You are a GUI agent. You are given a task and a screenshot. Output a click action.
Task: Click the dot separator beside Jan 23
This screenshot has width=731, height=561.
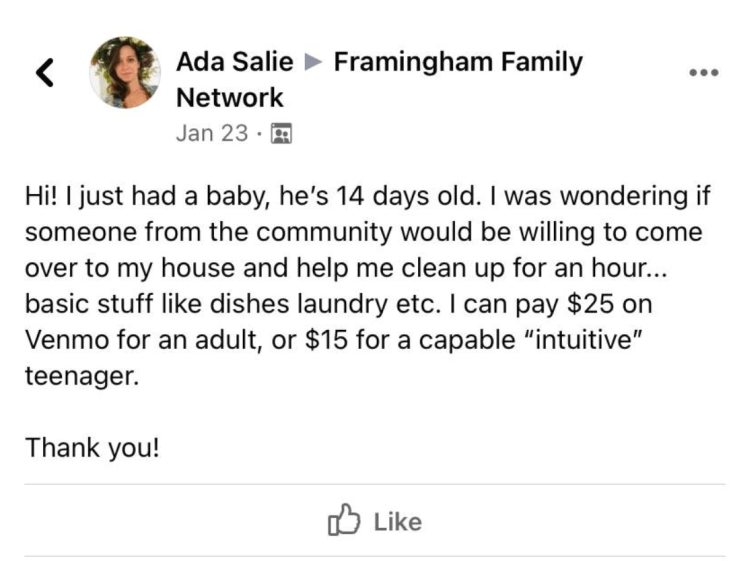pyautogui.click(x=259, y=134)
